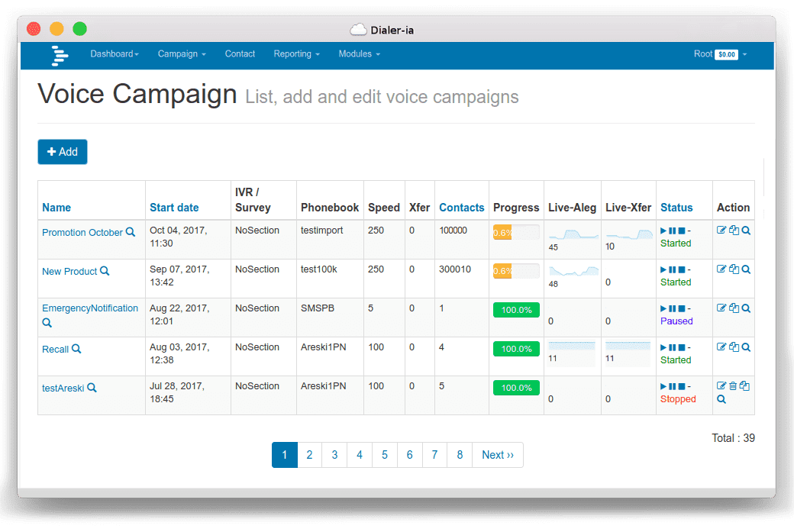The width and height of the screenshot is (794, 532).
Task: Open the Modules menu
Action: coord(359,54)
